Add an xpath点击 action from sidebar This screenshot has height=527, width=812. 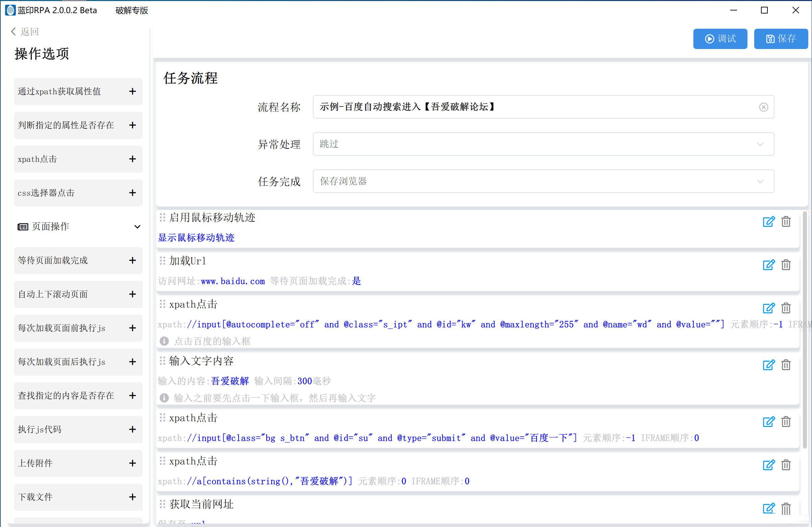(132, 159)
